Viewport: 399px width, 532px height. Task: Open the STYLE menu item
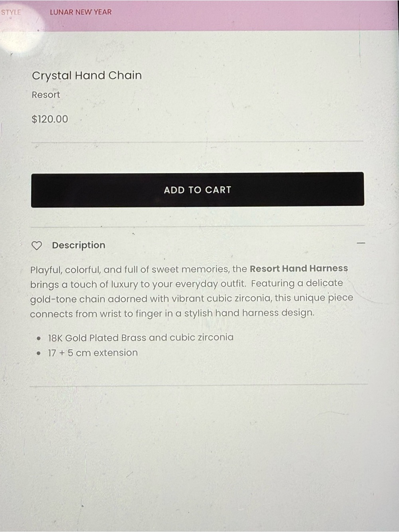point(11,12)
